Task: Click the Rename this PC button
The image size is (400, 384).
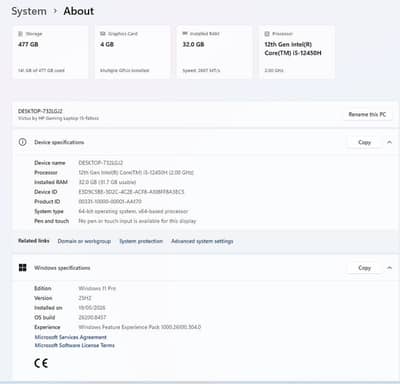Action: [367, 114]
